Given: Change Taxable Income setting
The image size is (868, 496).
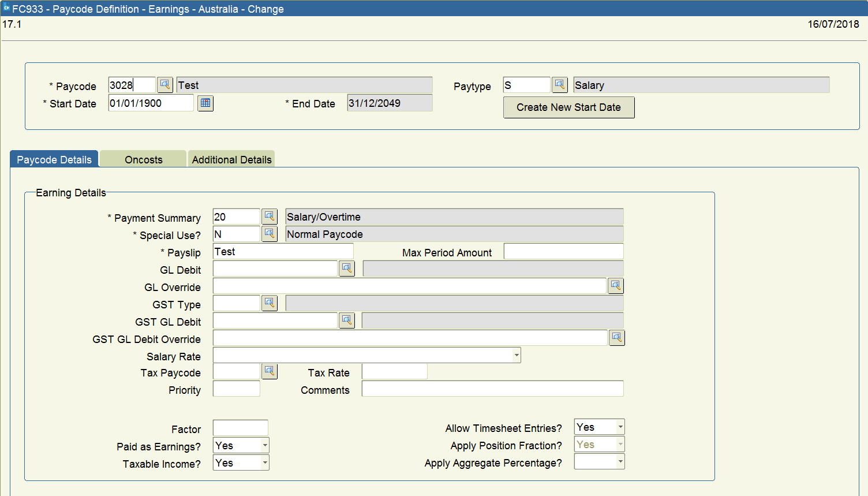Looking at the screenshot, I should [264, 462].
